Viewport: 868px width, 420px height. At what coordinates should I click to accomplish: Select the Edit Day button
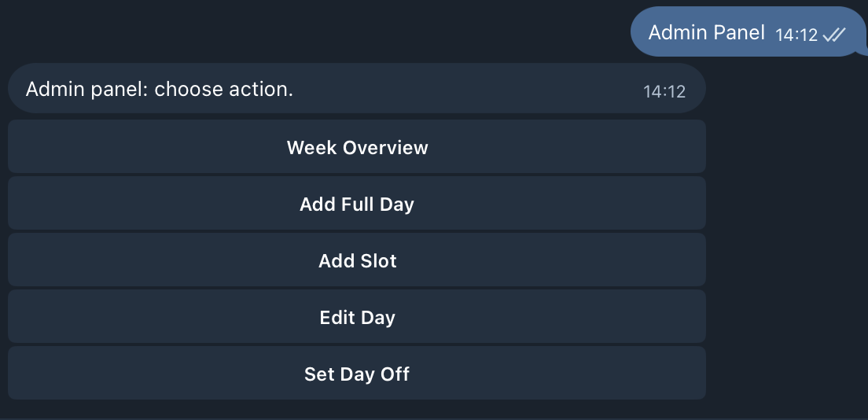click(x=357, y=317)
